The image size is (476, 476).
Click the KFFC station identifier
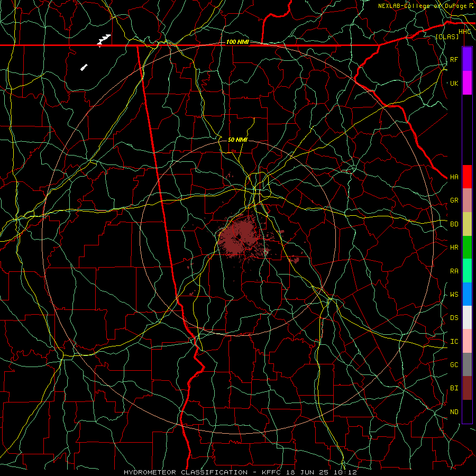[272, 472]
